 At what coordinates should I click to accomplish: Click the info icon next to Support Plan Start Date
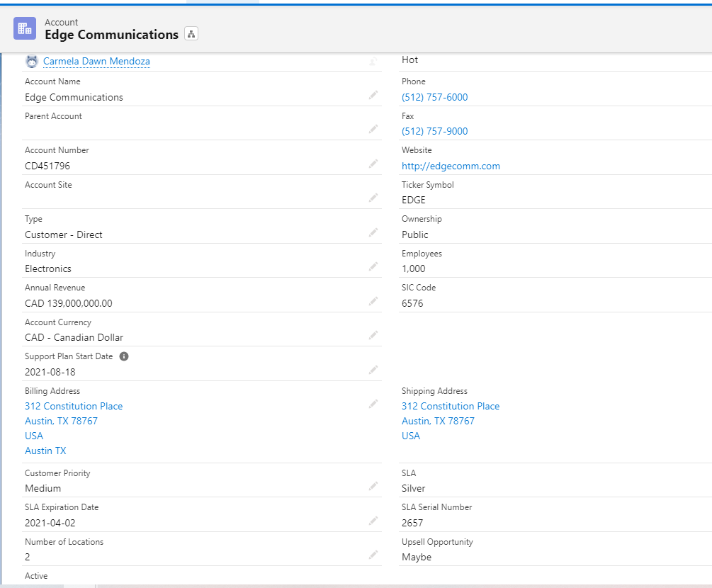124,356
